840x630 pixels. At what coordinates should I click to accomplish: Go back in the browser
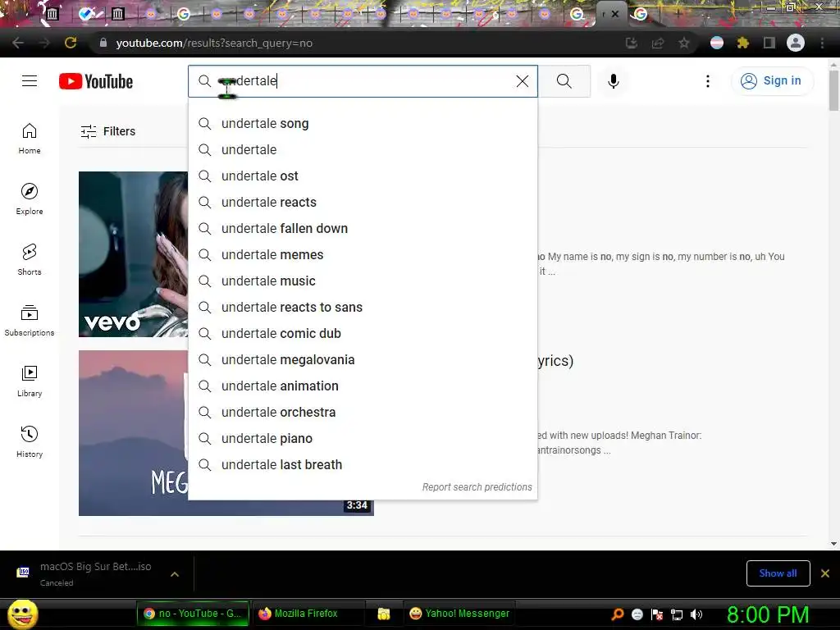click(18, 43)
